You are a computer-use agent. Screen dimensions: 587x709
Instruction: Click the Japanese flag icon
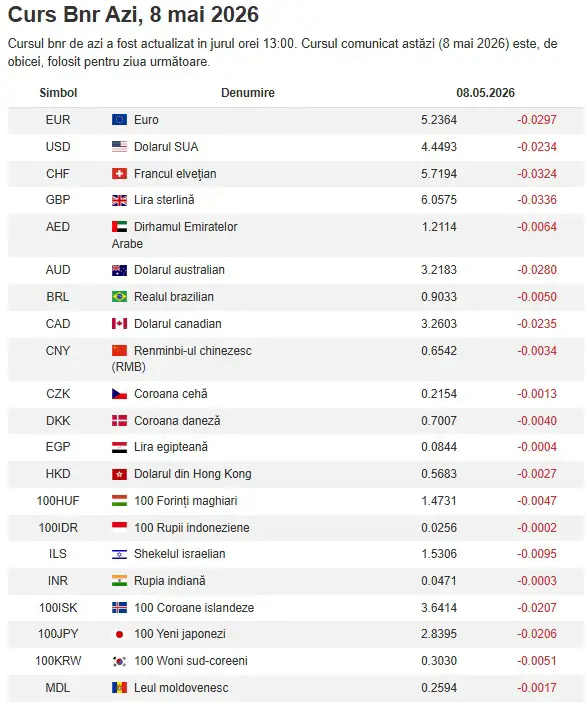coord(119,634)
